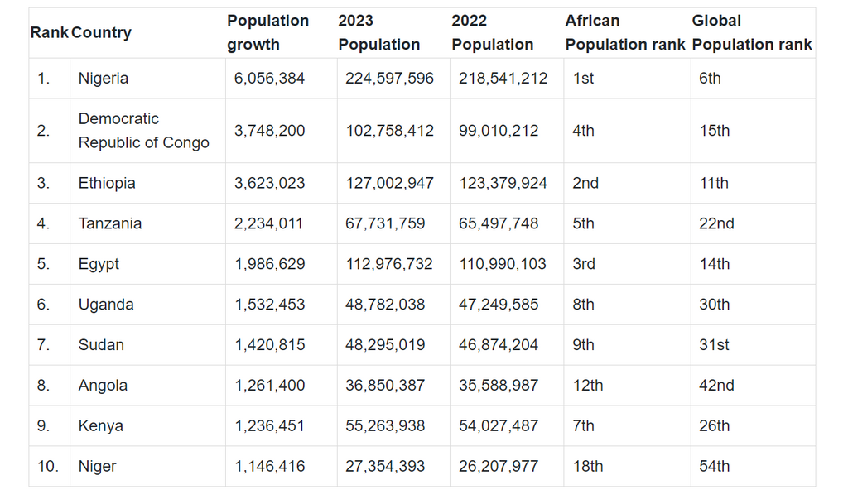The width and height of the screenshot is (848, 504).
Task: Select the Angola country cell
Action: click(x=103, y=386)
